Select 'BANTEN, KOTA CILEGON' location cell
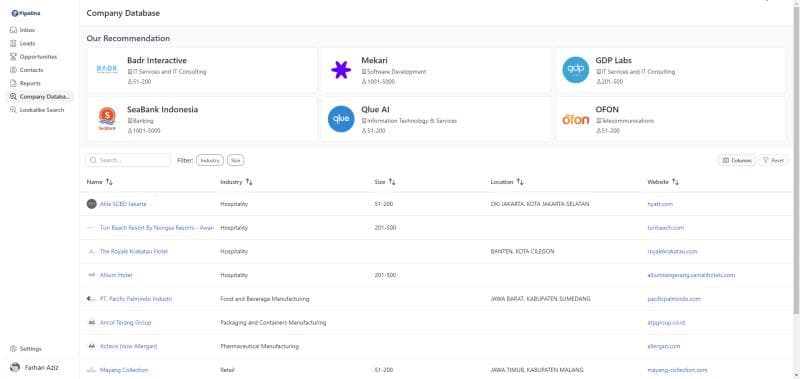 522,251
